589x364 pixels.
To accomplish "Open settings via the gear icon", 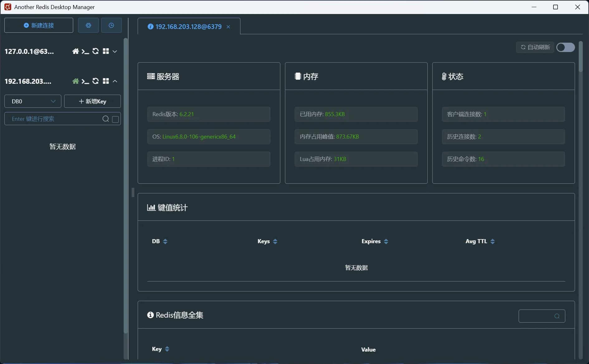I will (88, 25).
